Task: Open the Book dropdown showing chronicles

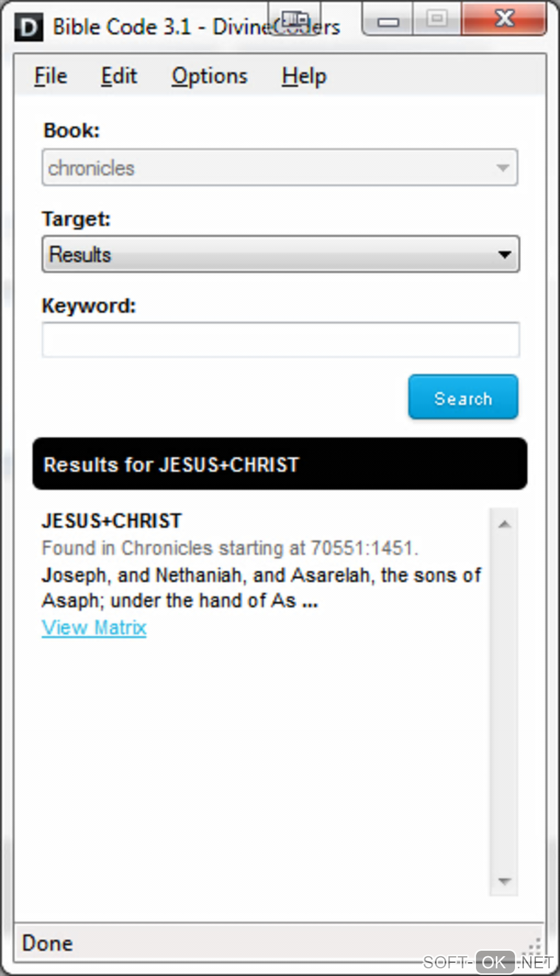Action: (x=279, y=168)
